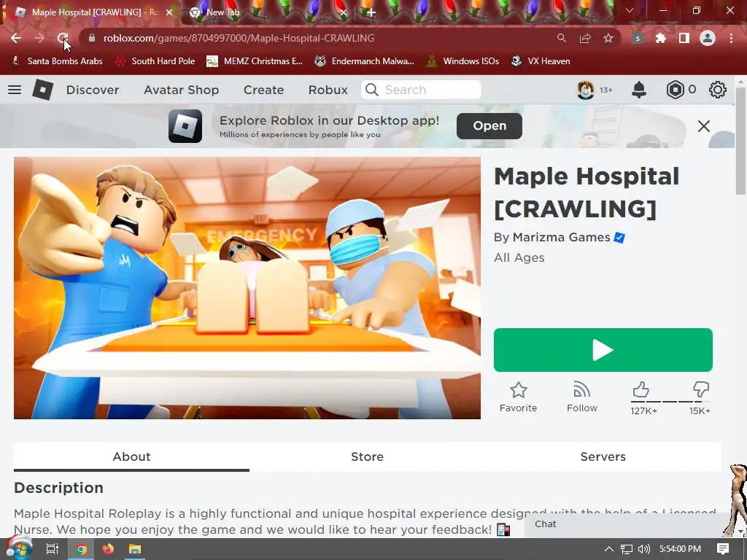This screenshot has height=560, width=747.
Task: Open the Roblox desktop app banner
Action: 489,125
